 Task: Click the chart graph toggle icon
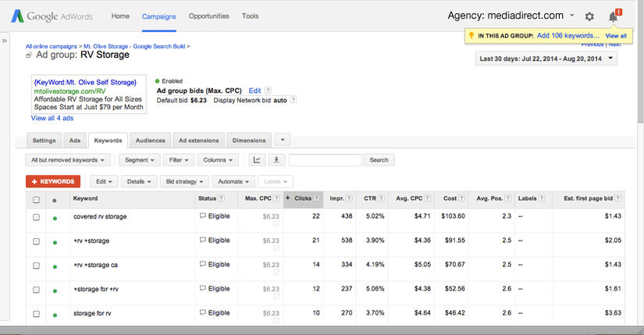pyautogui.click(x=257, y=160)
